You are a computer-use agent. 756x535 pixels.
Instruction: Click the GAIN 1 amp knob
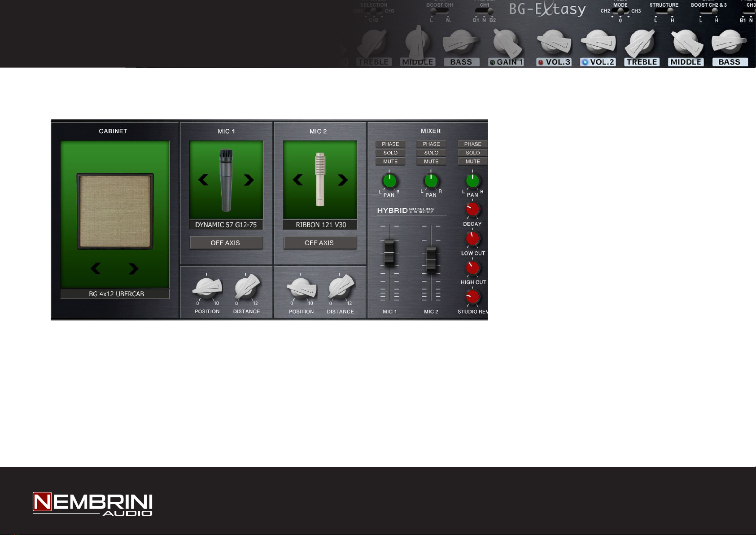coord(507,44)
